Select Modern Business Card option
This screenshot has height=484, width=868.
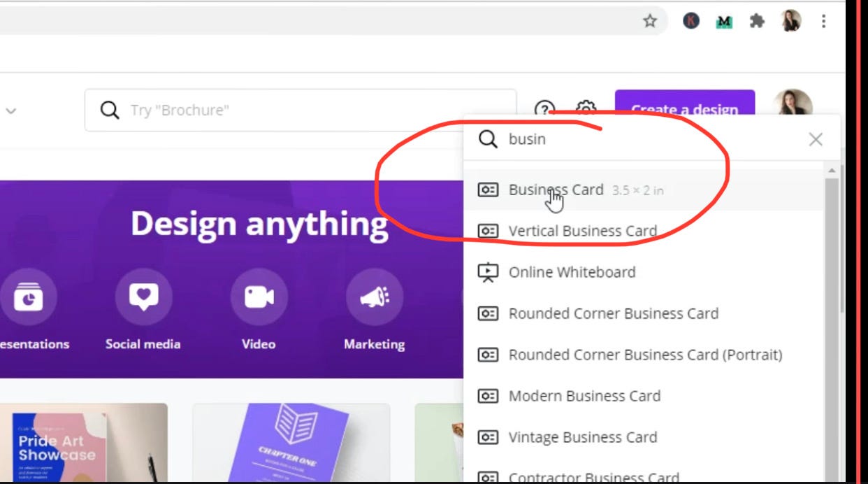tap(644, 396)
